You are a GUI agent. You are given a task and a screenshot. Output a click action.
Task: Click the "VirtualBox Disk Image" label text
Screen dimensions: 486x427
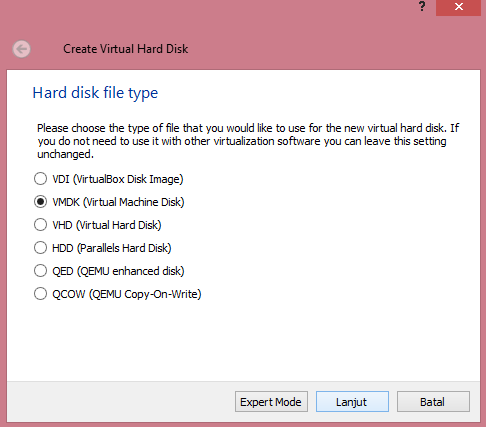128,179
